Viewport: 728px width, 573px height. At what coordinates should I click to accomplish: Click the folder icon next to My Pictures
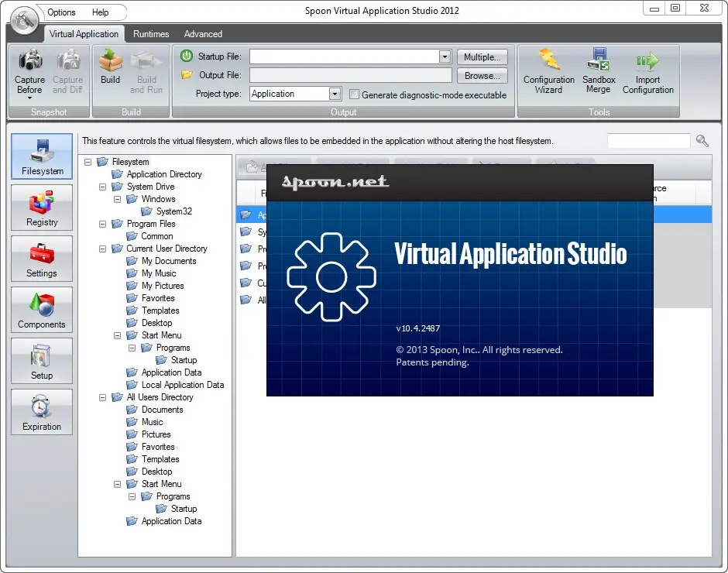pos(132,286)
